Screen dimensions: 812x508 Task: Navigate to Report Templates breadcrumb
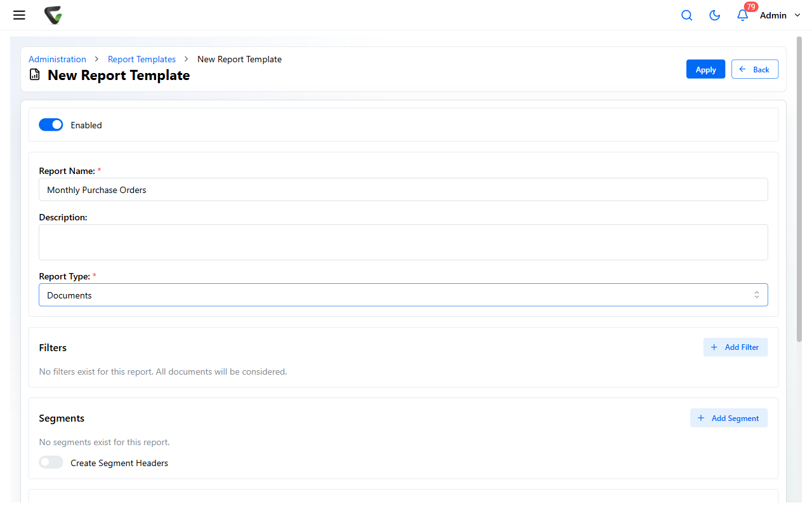click(141, 59)
